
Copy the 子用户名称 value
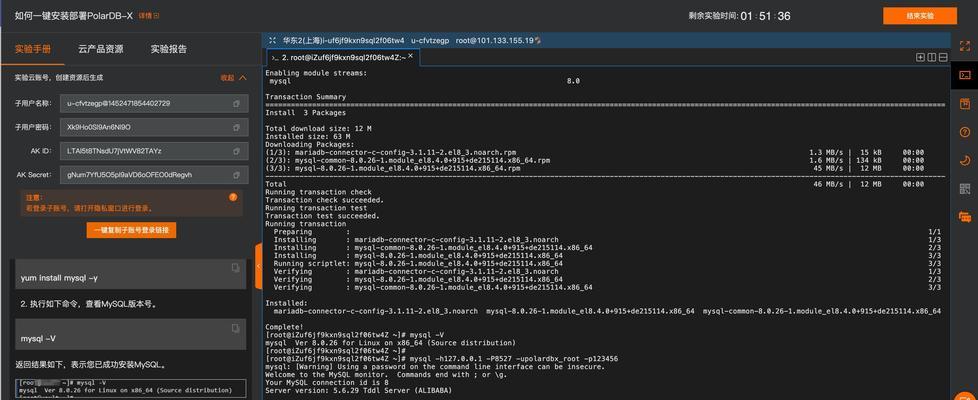click(x=236, y=104)
